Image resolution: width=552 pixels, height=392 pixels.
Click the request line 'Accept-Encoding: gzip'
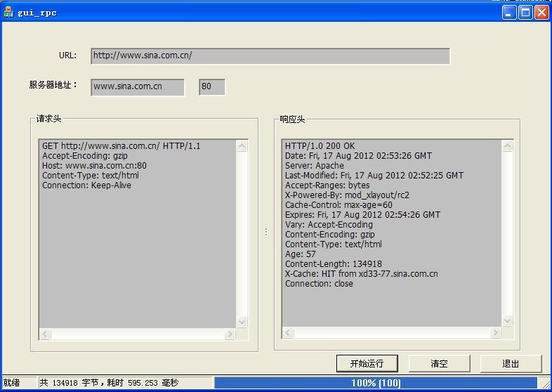click(x=85, y=156)
